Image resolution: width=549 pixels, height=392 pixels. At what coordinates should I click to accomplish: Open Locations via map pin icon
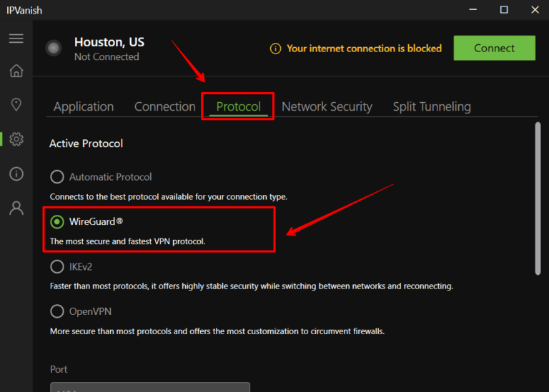tap(16, 105)
